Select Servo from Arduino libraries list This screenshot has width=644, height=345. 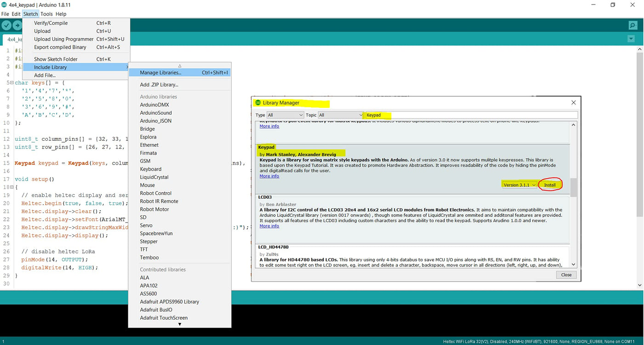[x=146, y=225]
